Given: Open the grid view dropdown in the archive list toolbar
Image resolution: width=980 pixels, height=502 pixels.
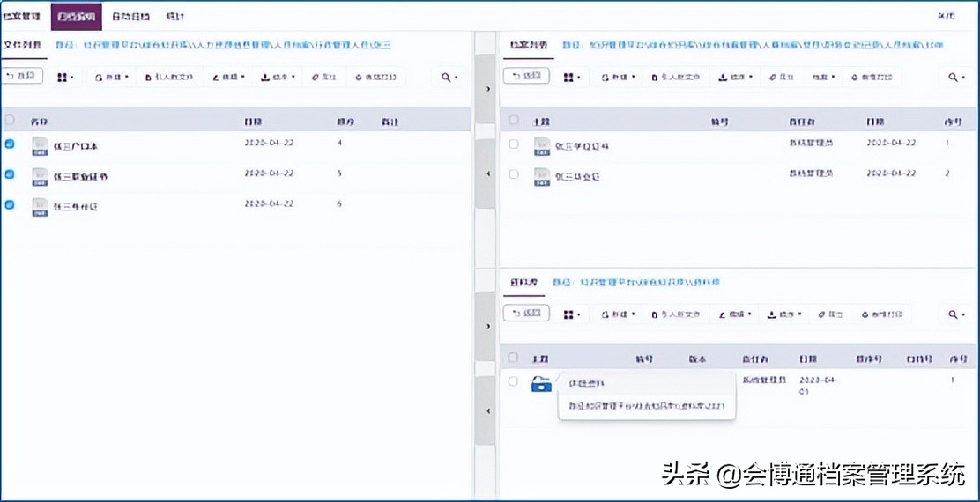Looking at the screenshot, I should point(572,78).
